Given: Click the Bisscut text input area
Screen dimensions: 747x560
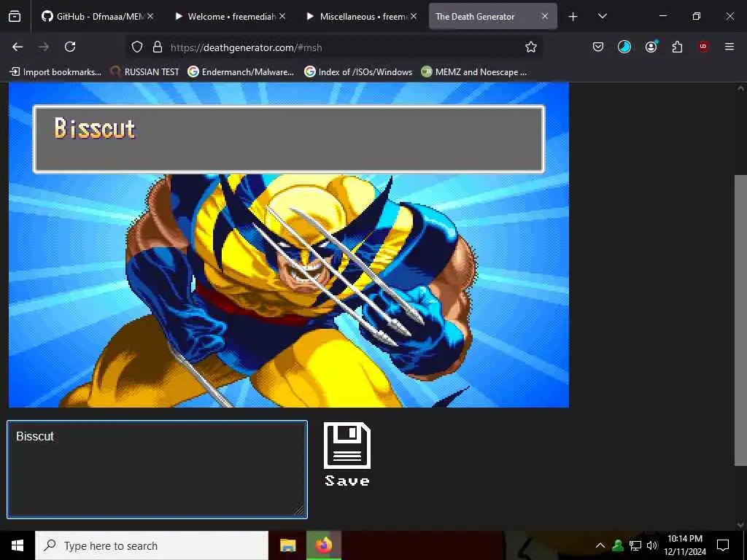Looking at the screenshot, I should click(158, 470).
